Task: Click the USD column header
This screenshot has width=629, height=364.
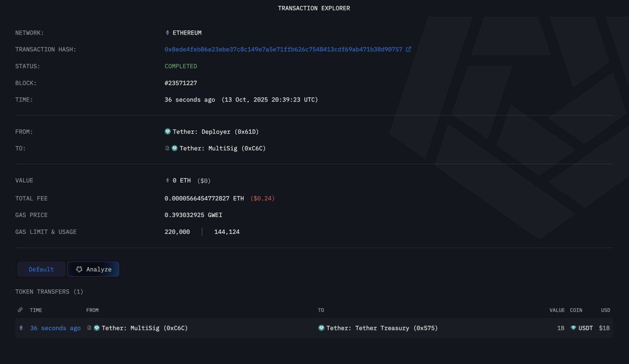Action: tap(605, 310)
